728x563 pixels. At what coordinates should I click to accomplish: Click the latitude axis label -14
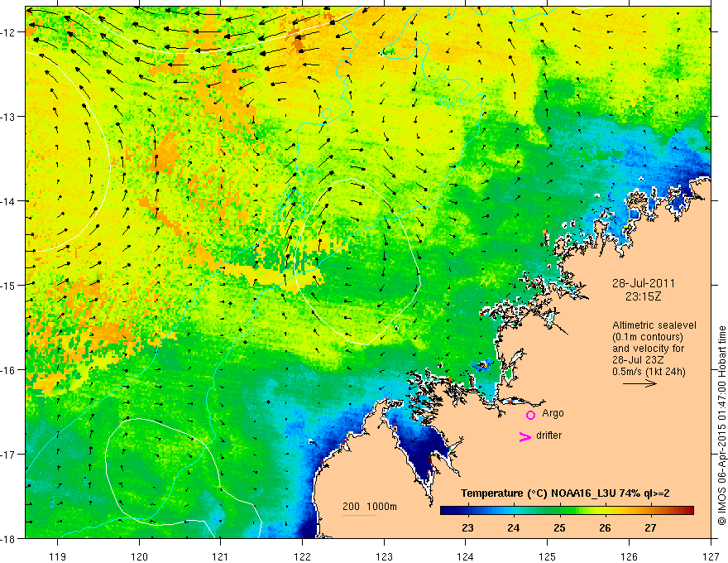tap(9, 200)
